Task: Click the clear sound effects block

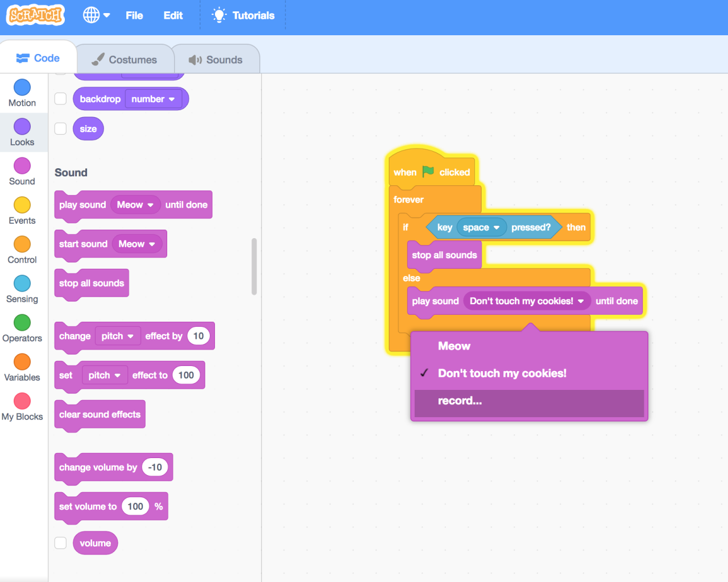Action: (x=100, y=414)
